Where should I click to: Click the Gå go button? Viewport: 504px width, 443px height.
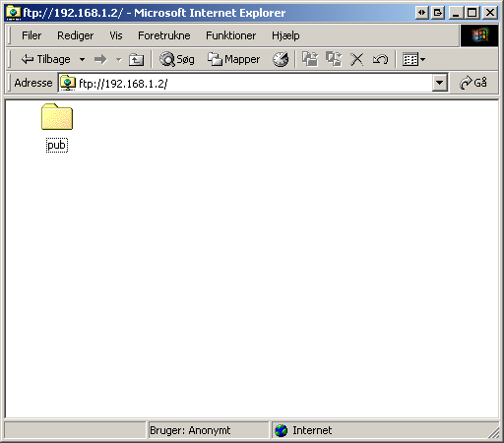(x=473, y=83)
